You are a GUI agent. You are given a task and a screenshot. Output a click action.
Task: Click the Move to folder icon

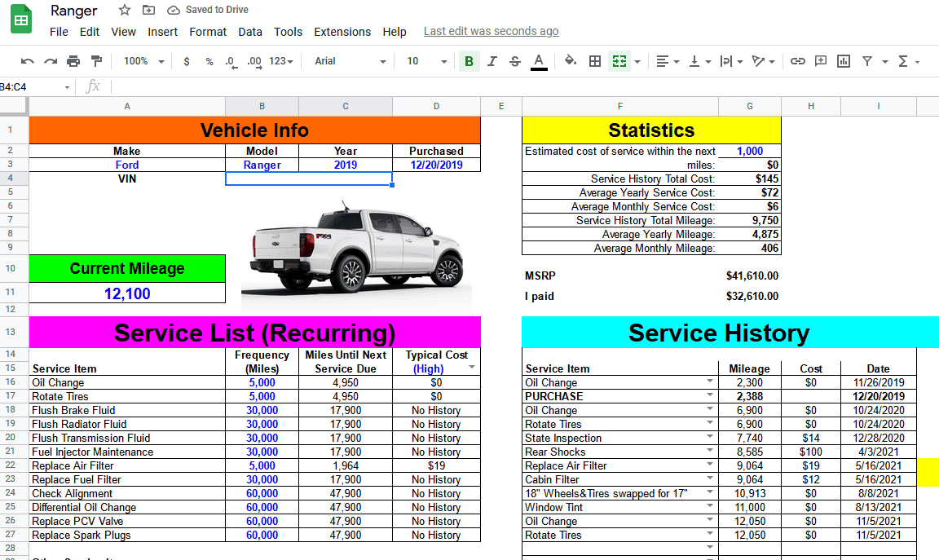(148, 10)
